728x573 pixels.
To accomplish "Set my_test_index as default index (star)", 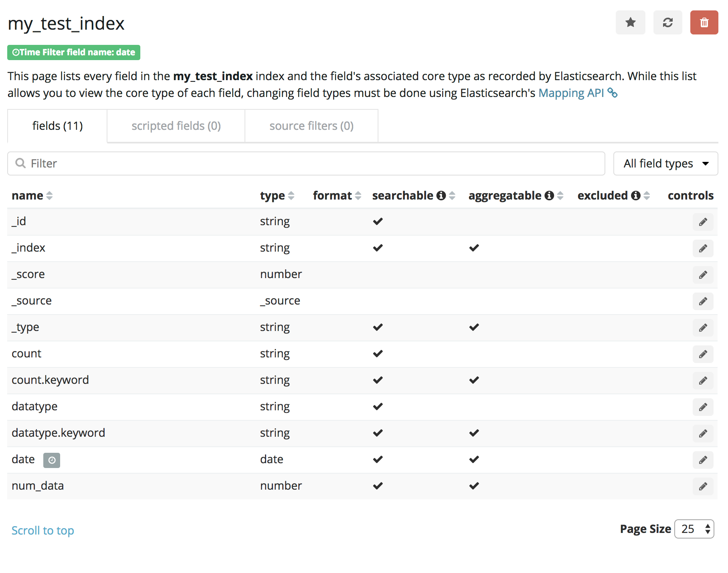I will pyautogui.click(x=630, y=22).
